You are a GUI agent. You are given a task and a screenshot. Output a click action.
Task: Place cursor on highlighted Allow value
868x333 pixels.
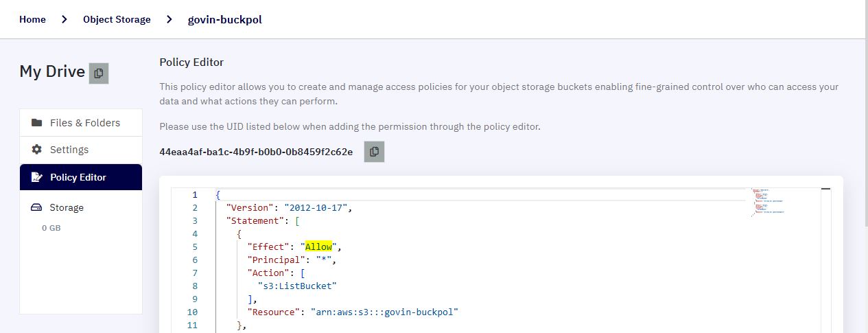(318, 246)
